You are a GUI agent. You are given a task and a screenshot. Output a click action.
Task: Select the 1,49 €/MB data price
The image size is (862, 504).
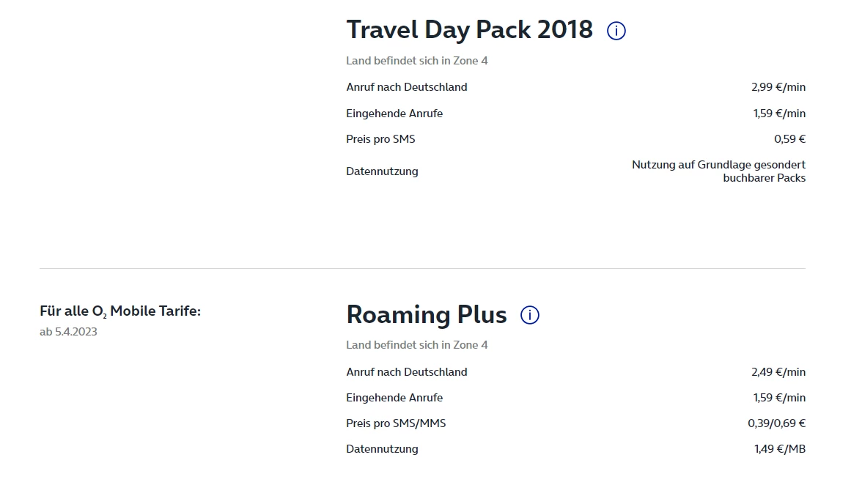[779, 449]
